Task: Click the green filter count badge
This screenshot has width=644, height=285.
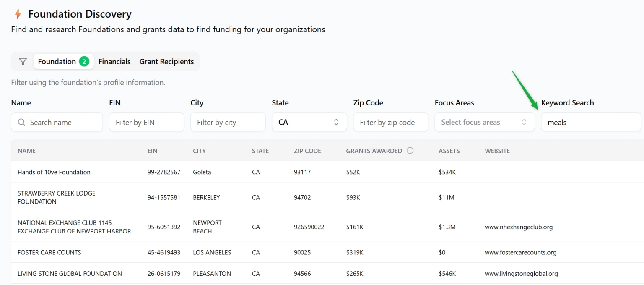Action: (84, 62)
